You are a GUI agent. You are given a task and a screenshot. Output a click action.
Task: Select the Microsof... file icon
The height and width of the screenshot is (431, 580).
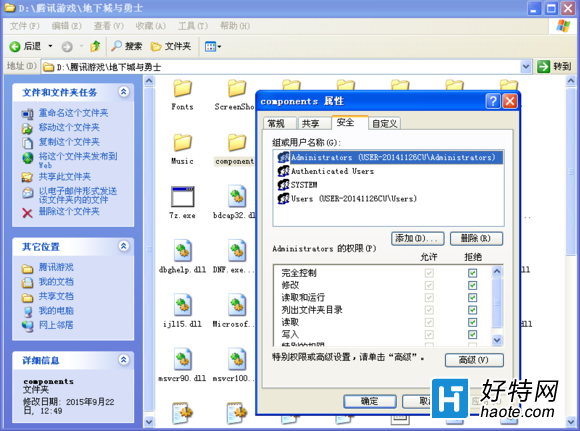click(x=237, y=305)
